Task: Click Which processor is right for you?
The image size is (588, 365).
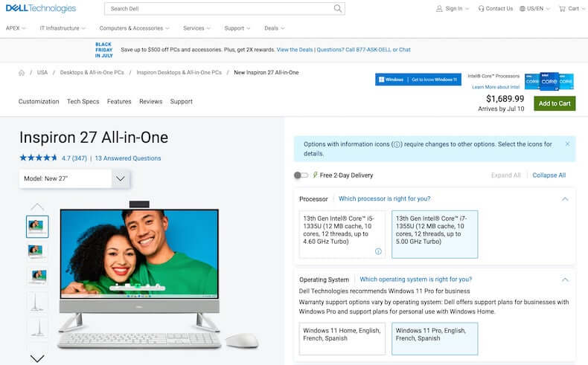Action: tap(384, 198)
